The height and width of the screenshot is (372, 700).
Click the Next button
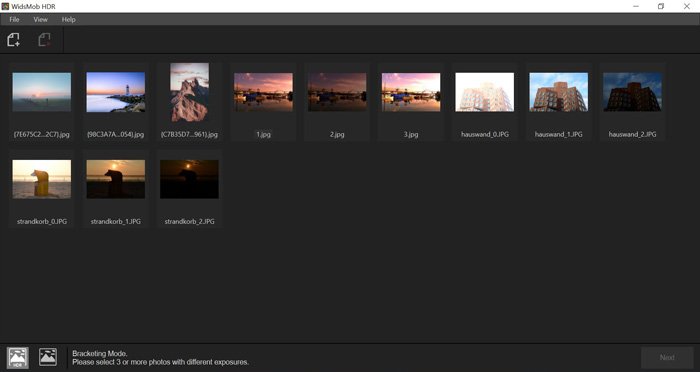[667, 357]
